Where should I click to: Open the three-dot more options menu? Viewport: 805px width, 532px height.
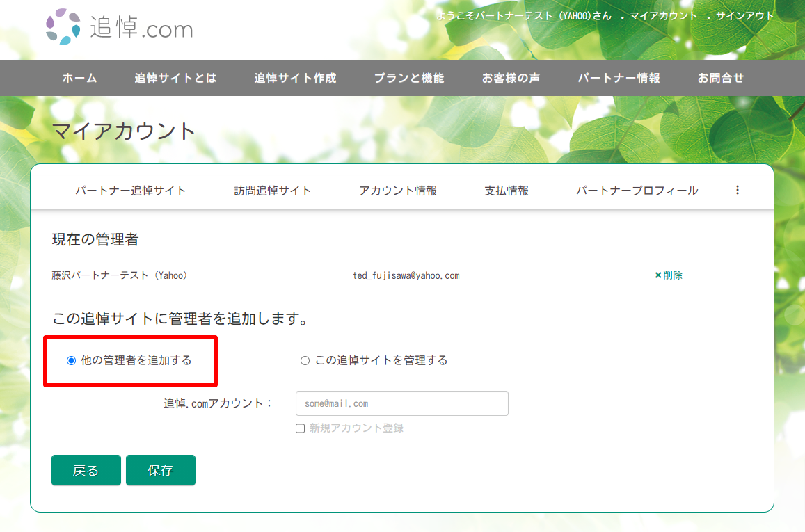pos(738,190)
